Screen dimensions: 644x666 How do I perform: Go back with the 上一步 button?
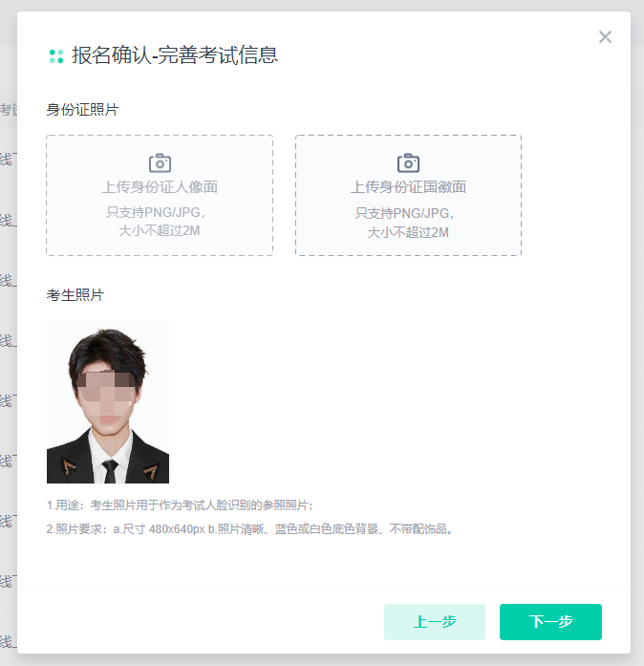coord(435,622)
